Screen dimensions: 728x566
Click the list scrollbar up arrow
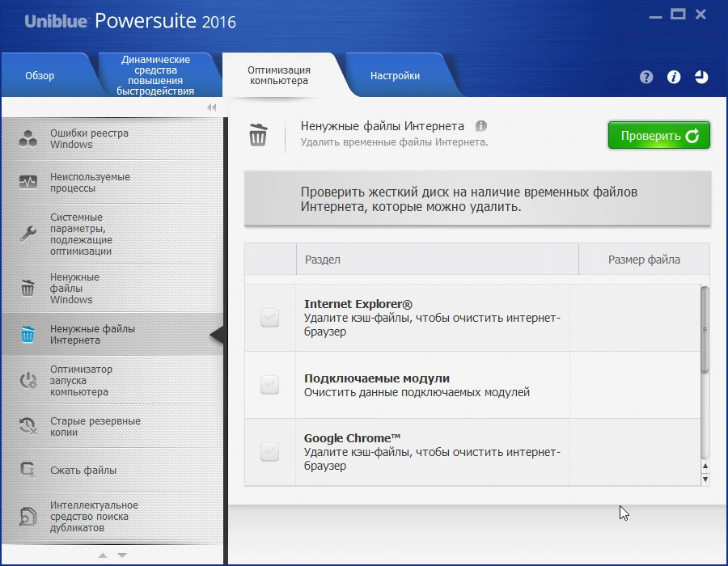705,467
